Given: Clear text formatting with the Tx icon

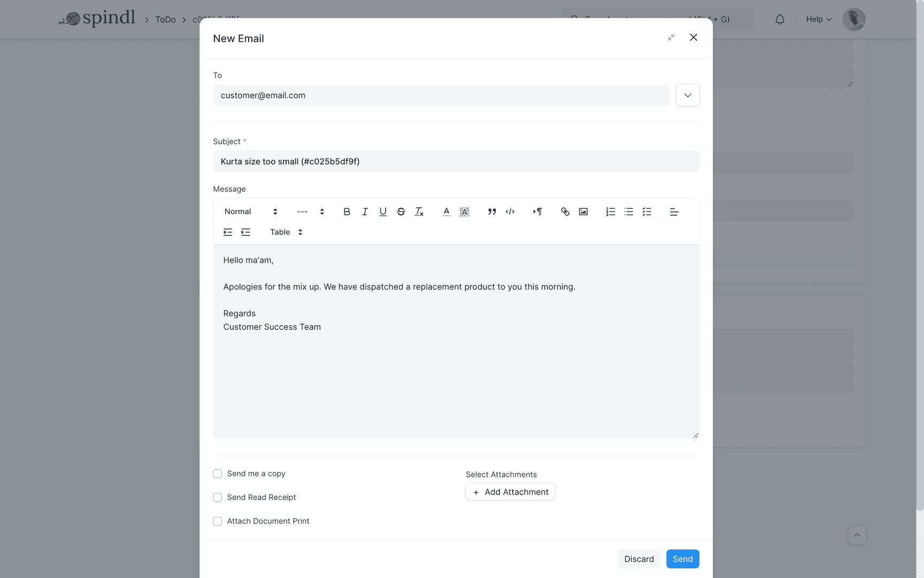Looking at the screenshot, I should [x=419, y=211].
